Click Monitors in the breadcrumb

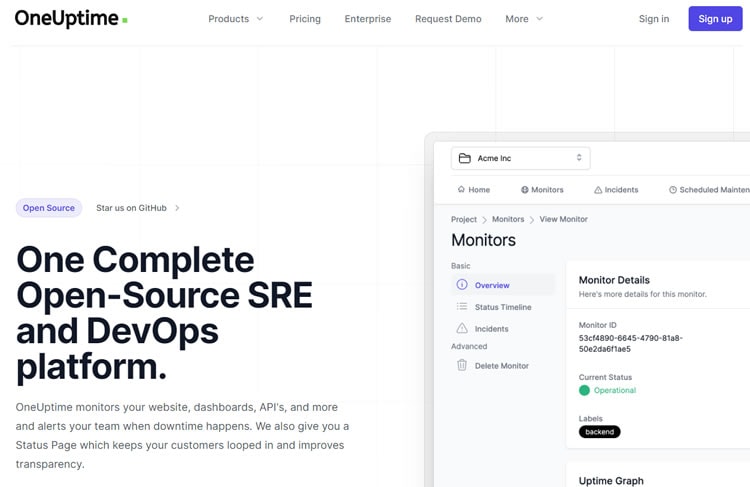508,219
